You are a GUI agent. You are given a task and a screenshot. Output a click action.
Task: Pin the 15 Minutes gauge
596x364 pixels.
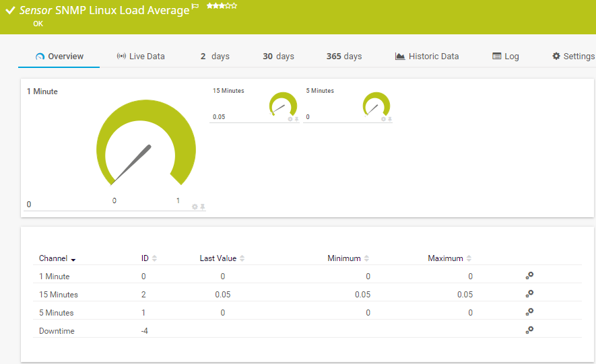[296, 119]
